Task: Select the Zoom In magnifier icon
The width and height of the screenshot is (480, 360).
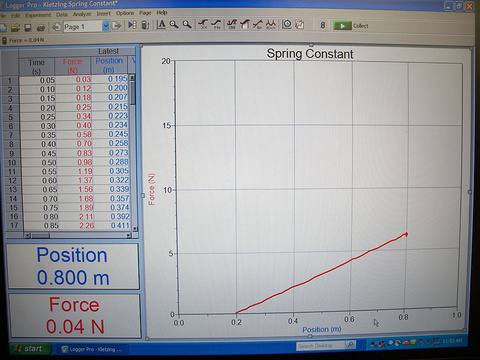Action: (x=174, y=24)
